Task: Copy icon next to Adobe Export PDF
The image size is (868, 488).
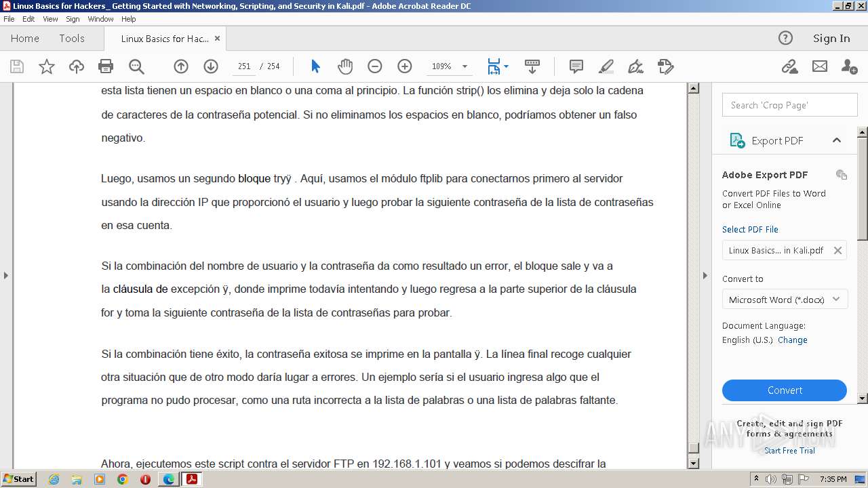Action: coord(842,175)
